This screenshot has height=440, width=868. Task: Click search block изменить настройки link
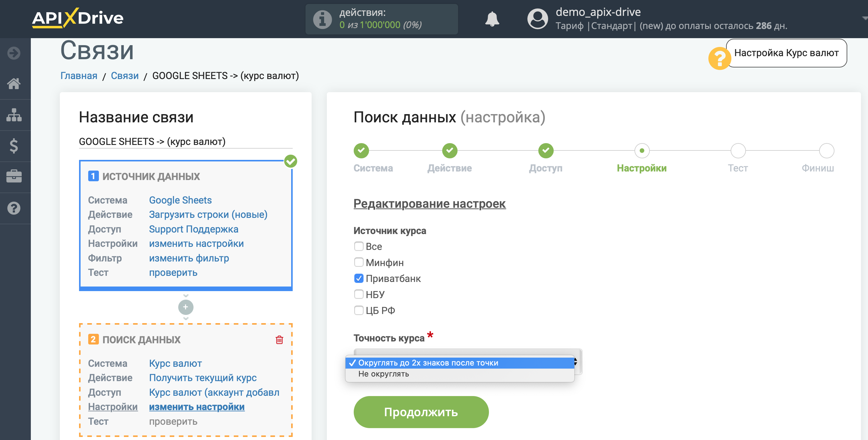click(197, 407)
